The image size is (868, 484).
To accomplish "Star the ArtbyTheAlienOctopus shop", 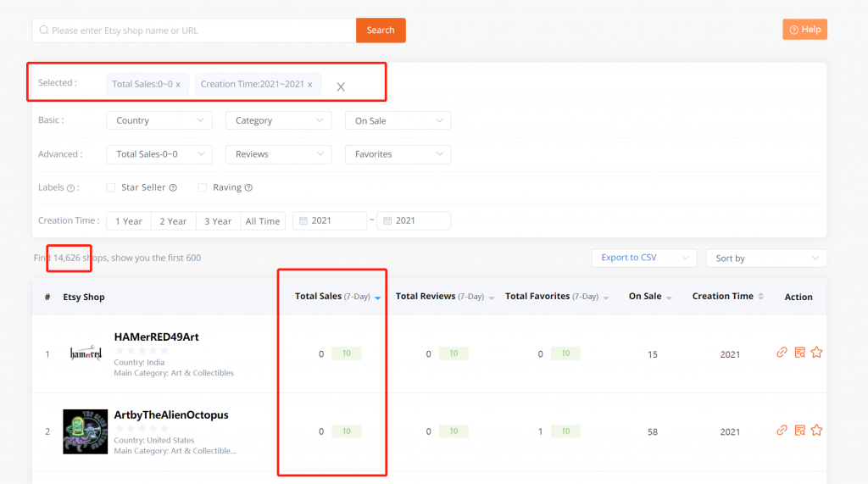I will coord(816,430).
